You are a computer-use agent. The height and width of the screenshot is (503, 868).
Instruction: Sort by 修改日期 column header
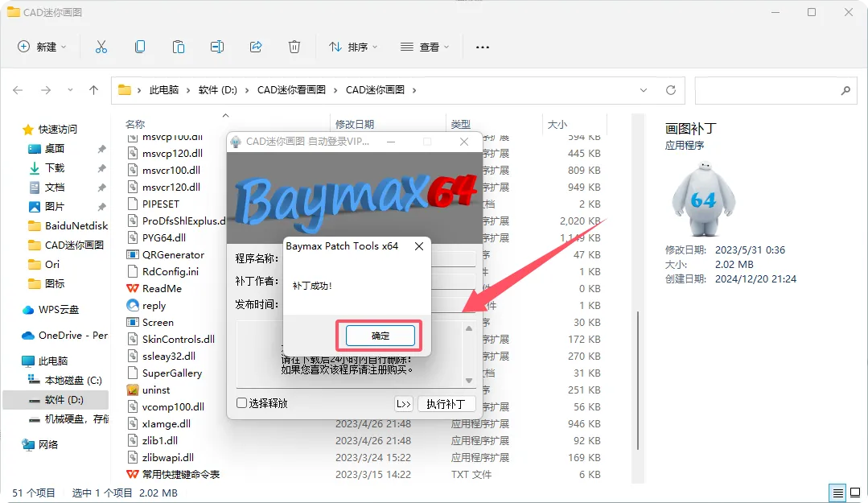tap(354, 124)
